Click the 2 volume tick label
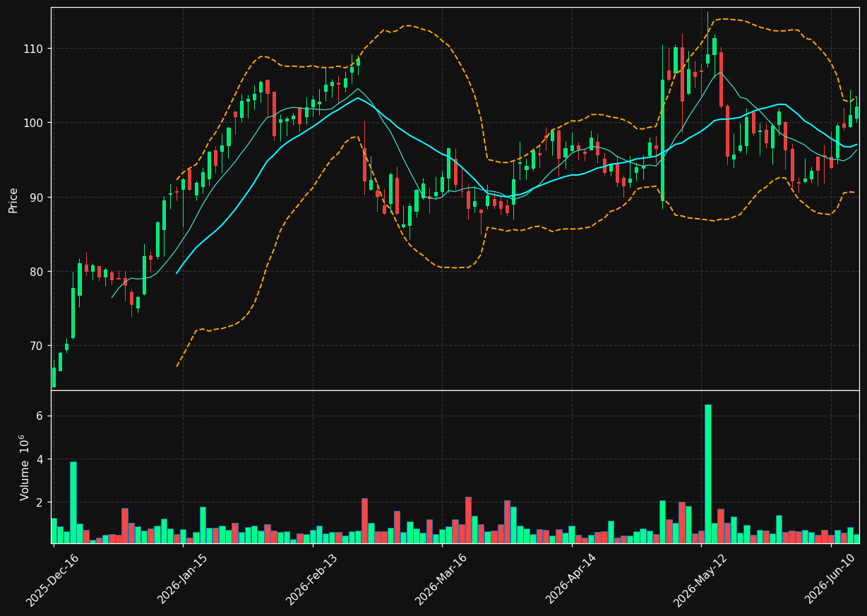The image size is (867, 616). click(x=40, y=502)
